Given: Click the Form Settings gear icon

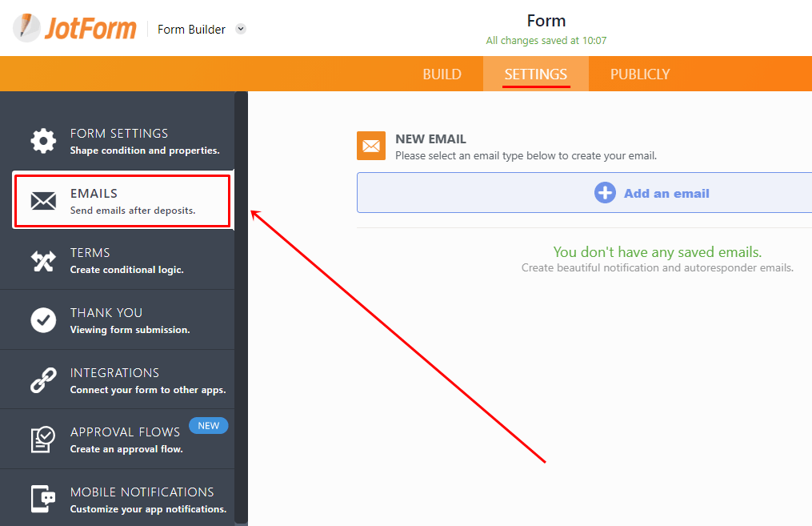Looking at the screenshot, I should coord(43,141).
